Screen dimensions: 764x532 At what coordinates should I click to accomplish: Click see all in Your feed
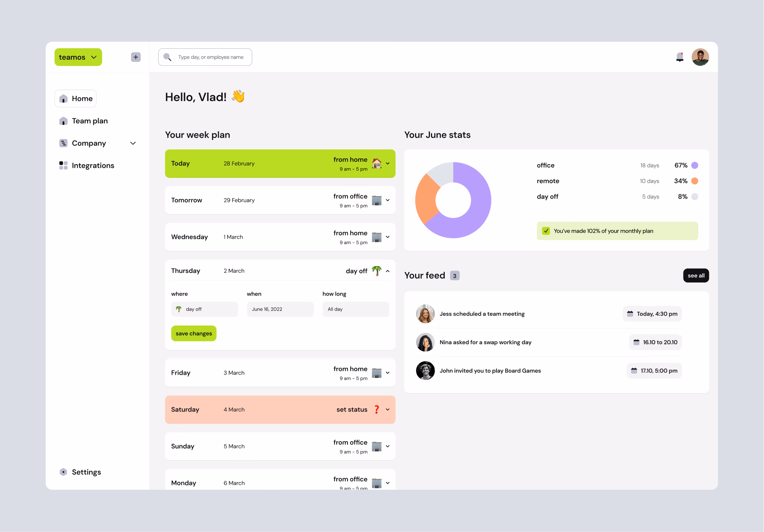pos(696,276)
